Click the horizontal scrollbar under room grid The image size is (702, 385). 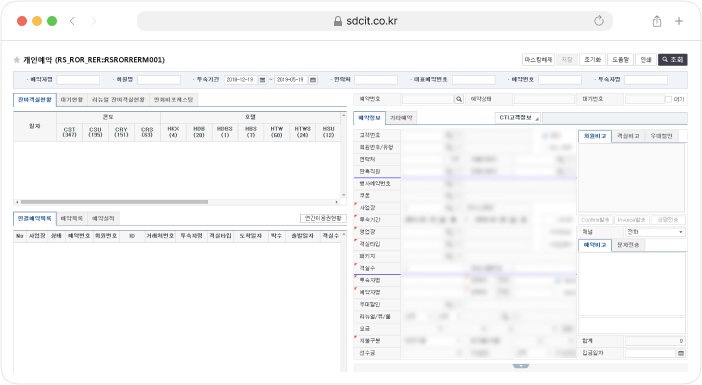(x=114, y=202)
